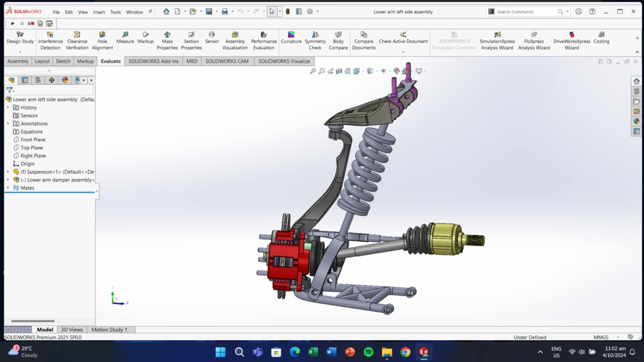The height and width of the screenshot is (362, 644).
Task: Open Clearance Verification
Action: click(77, 41)
